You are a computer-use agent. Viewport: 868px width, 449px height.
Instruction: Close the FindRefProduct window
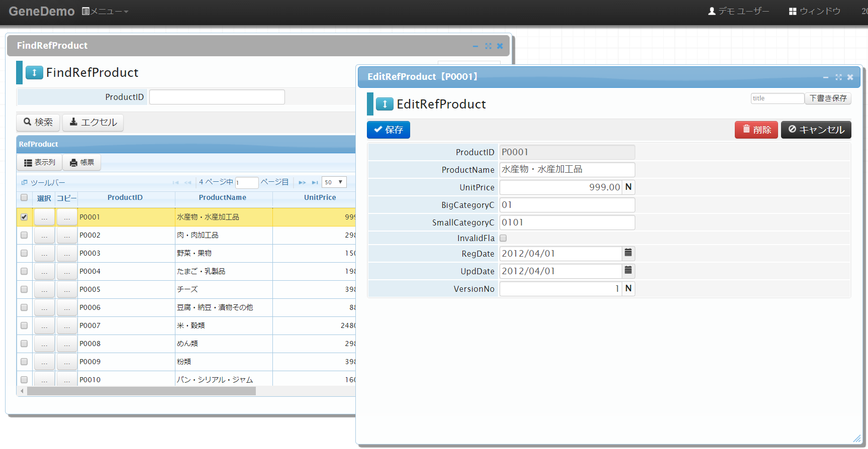[x=500, y=46]
